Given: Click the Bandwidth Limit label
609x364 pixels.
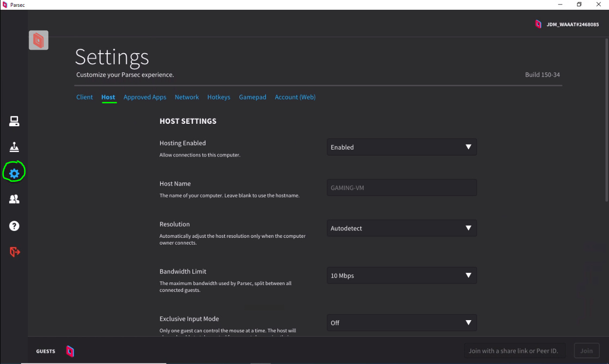Looking at the screenshot, I should pos(183,271).
